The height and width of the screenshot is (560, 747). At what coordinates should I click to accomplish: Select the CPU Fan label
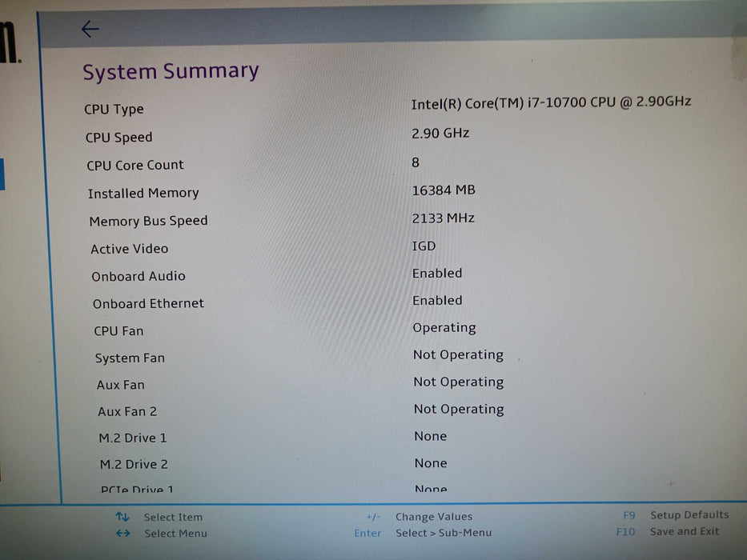tap(118, 331)
